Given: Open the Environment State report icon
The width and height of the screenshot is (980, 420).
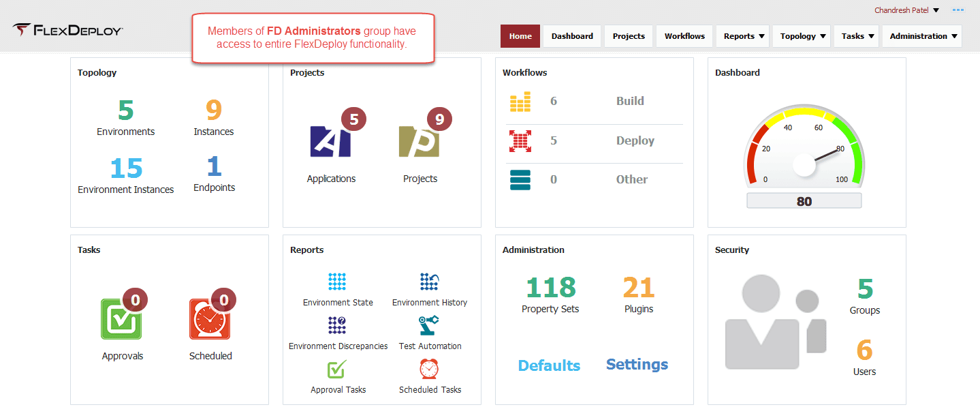Looking at the screenshot, I should pos(337,282).
